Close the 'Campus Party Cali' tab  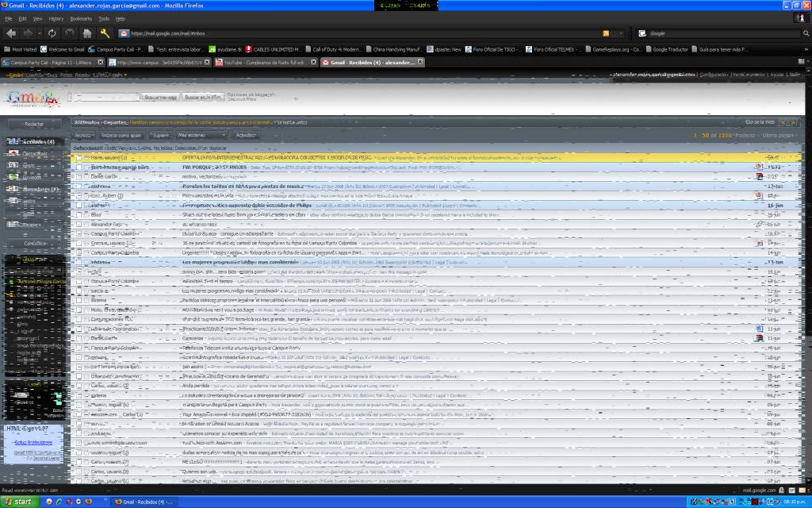(x=101, y=62)
